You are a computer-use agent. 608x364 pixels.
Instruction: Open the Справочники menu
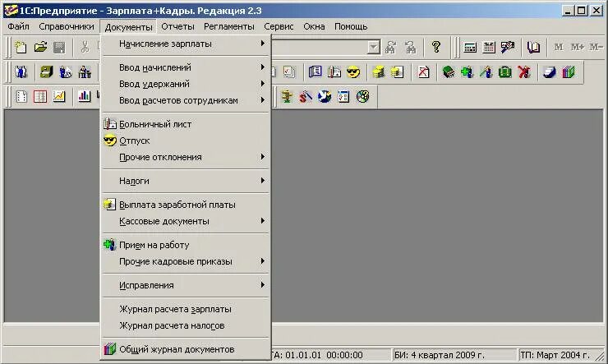[67, 26]
